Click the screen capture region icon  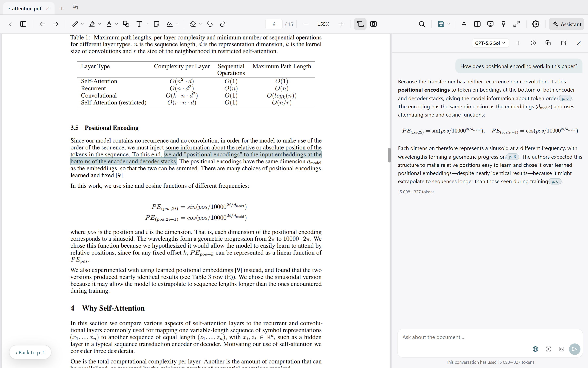point(548,349)
